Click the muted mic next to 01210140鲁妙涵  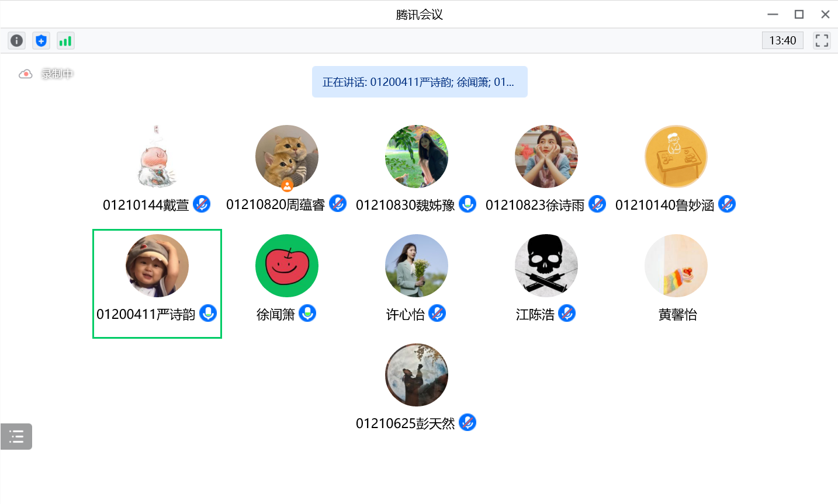point(727,204)
